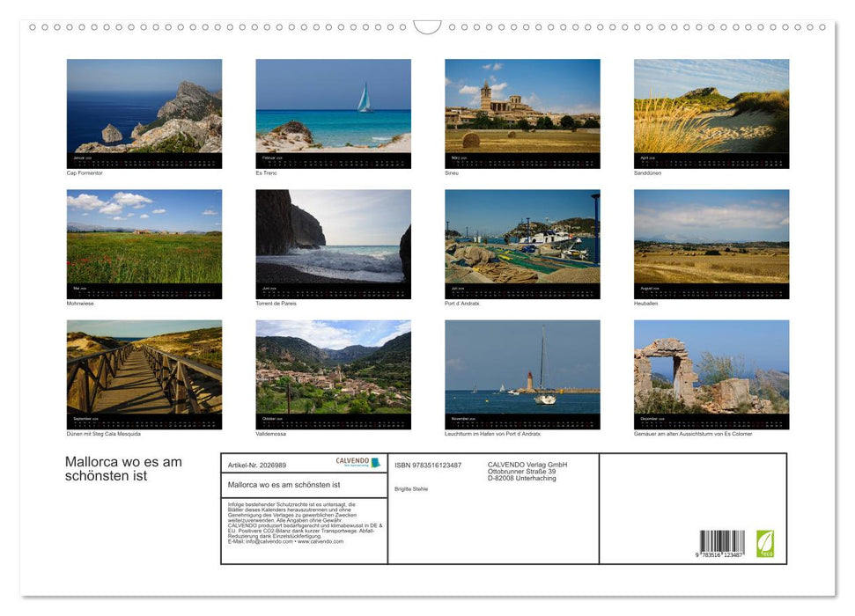Select the sailboat image labeled Es Trenc
The height and width of the screenshot is (616, 855).
334,110
